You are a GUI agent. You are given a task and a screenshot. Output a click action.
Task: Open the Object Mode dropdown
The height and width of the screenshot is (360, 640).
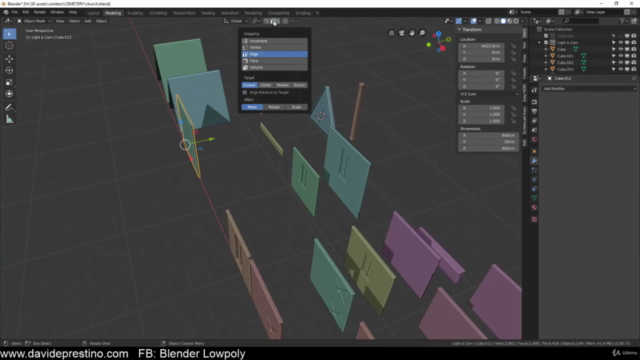[34, 21]
